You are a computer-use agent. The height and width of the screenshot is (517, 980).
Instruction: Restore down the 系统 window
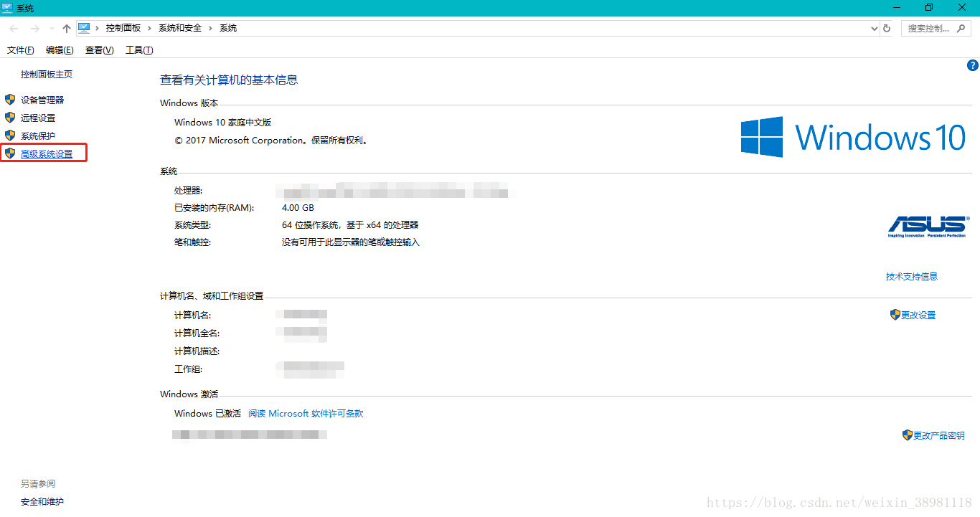click(x=929, y=7)
